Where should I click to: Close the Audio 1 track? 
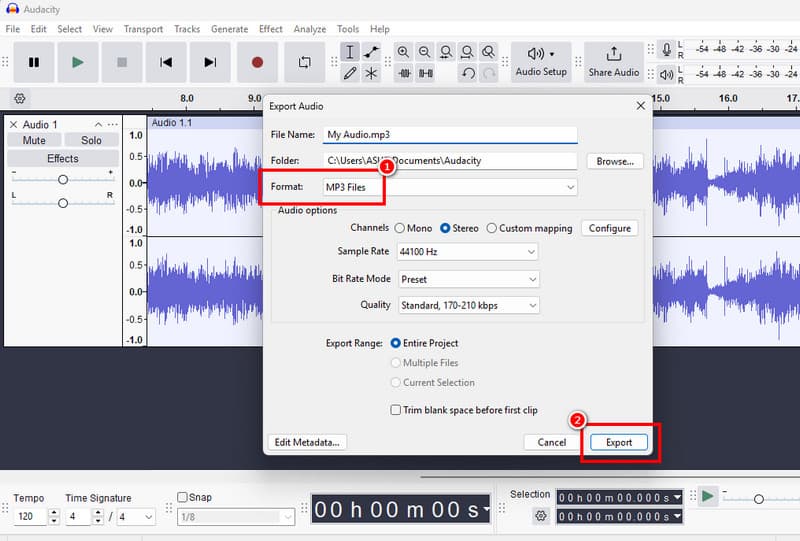(x=14, y=125)
